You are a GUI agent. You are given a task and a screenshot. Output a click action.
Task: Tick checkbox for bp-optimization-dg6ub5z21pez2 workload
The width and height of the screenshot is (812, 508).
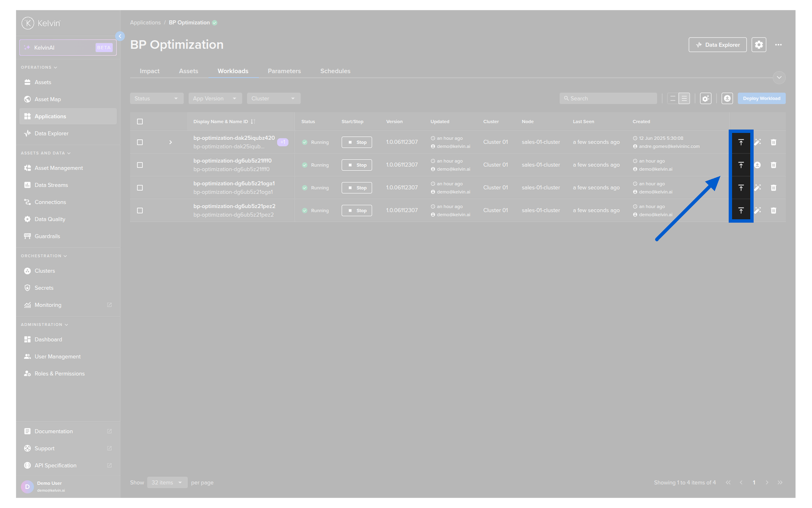140,211
